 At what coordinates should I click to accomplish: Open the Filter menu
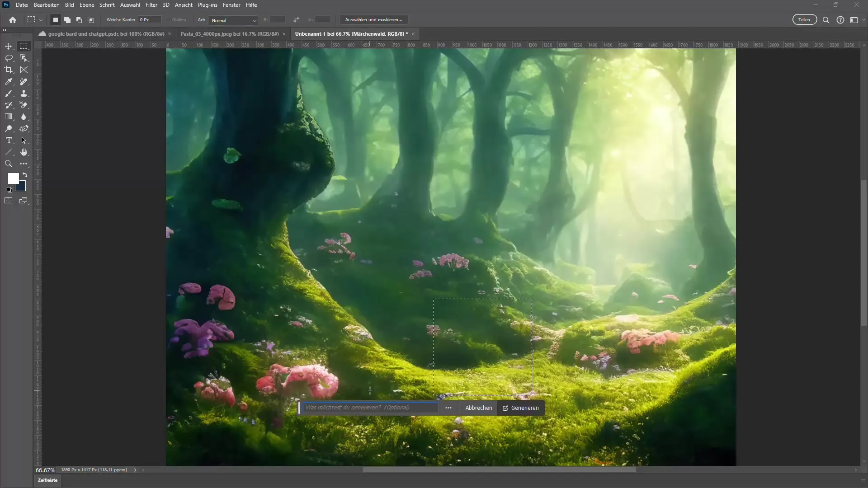click(x=151, y=5)
